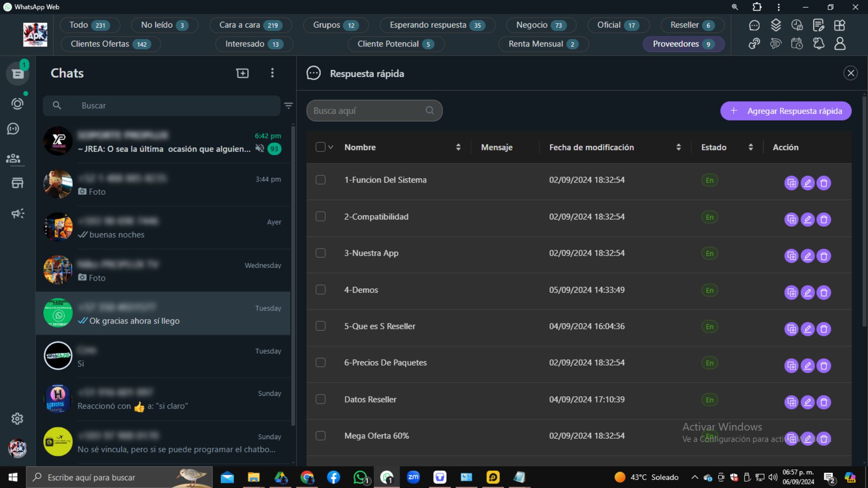Image resolution: width=868 pixels, height=488 pixels.
Task: Open WhatsApp Settings via the gear icon
Action: click(17, 418)
